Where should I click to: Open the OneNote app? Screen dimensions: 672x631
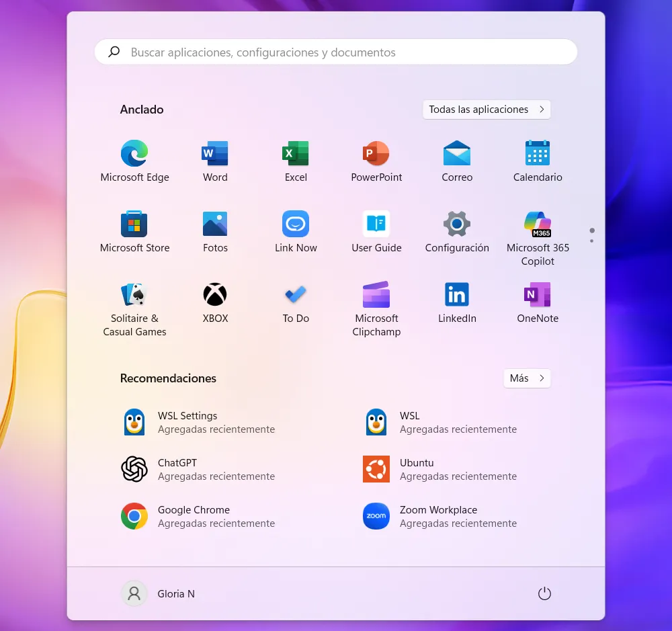(x=538, y=302)
